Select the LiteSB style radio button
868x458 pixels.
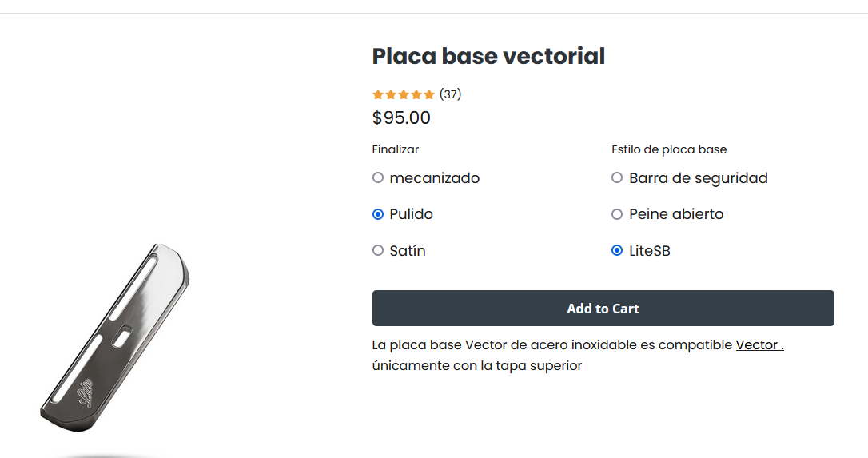click(617, 251)
